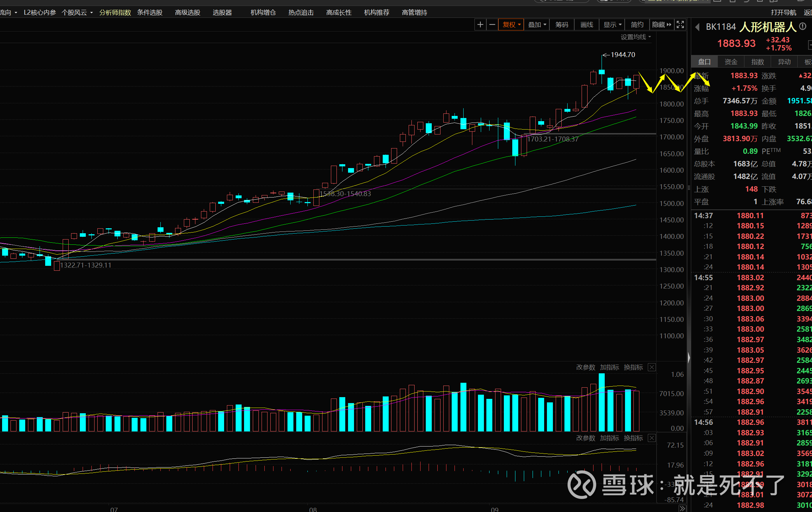
Task: Close the MACD indicator panel
Action: click(652, 438)
